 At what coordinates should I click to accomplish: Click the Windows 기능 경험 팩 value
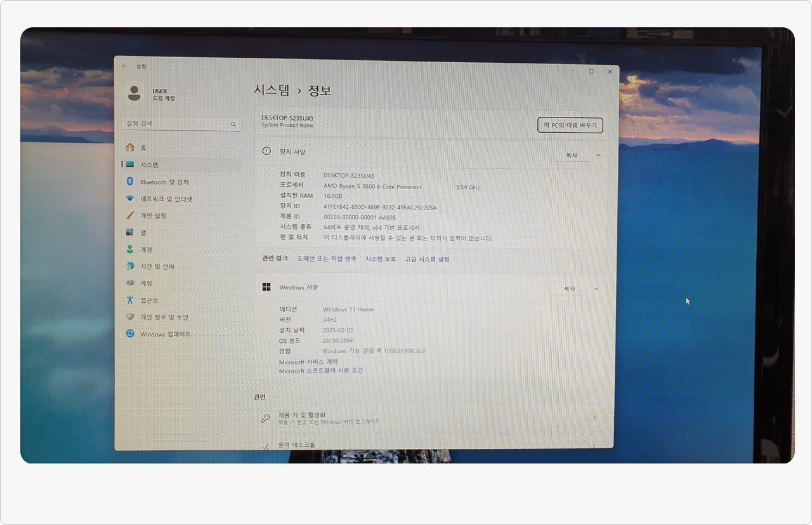pyautogui.click(x=374, y=350)
